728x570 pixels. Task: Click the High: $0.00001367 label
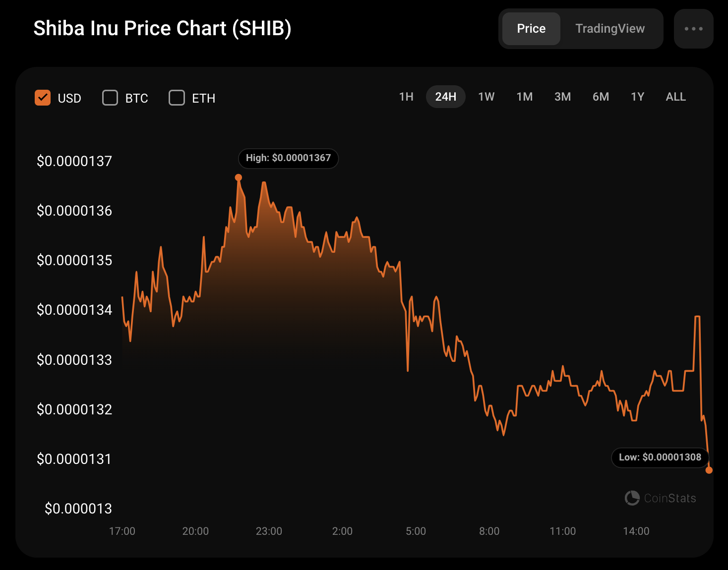coord(288,158)
